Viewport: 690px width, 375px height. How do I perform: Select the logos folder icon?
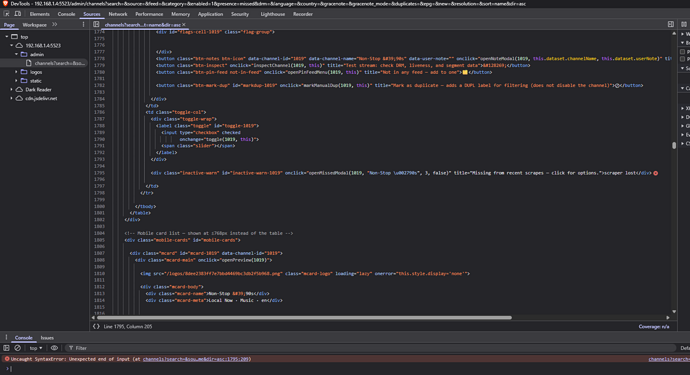pos(24,72)
